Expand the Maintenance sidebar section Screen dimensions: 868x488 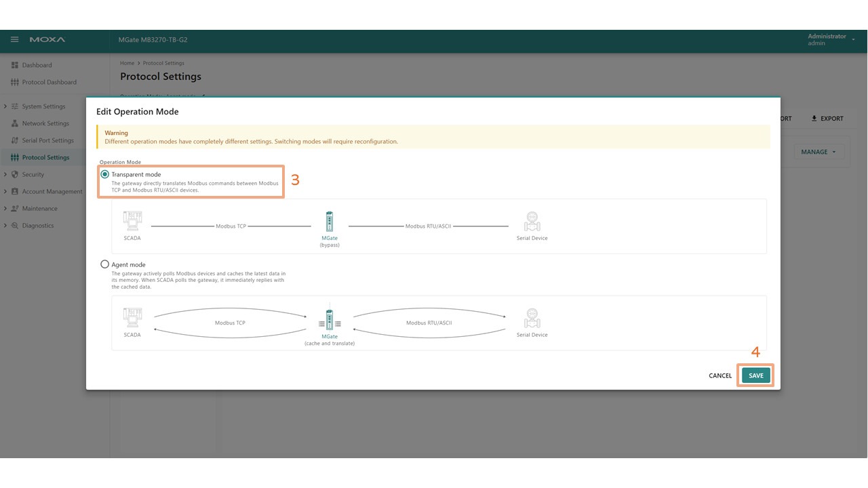point(5,209)
